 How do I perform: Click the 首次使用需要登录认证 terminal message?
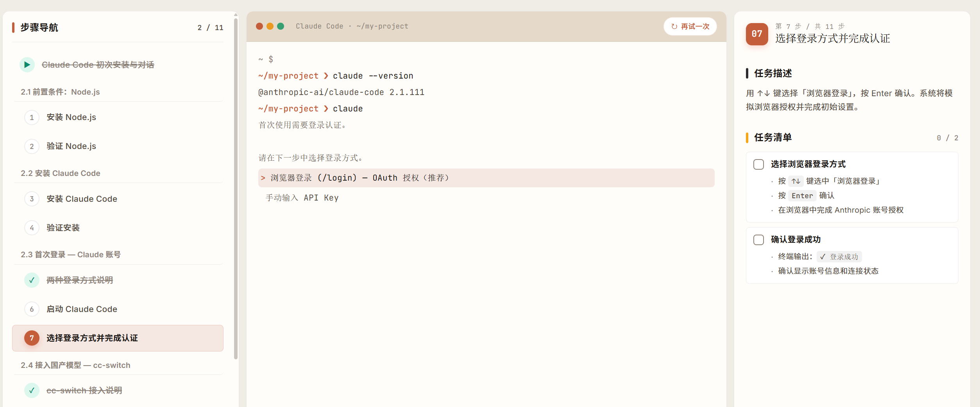point(302,125)
